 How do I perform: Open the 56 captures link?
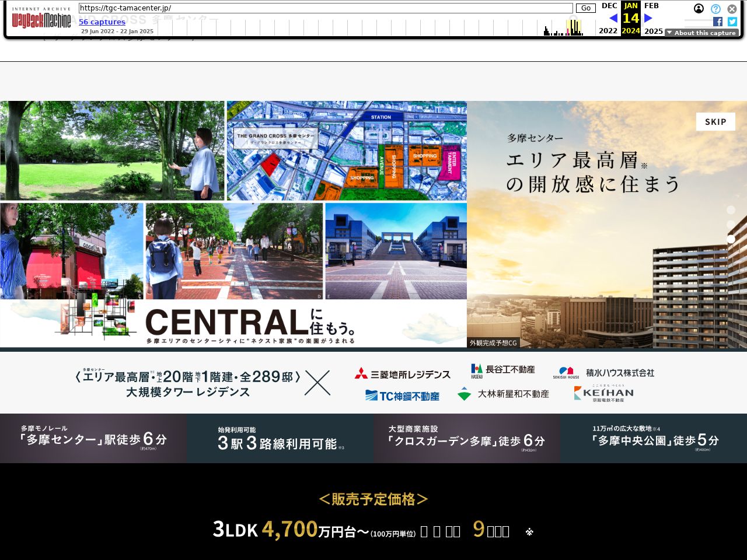click(x=102, y=22)
